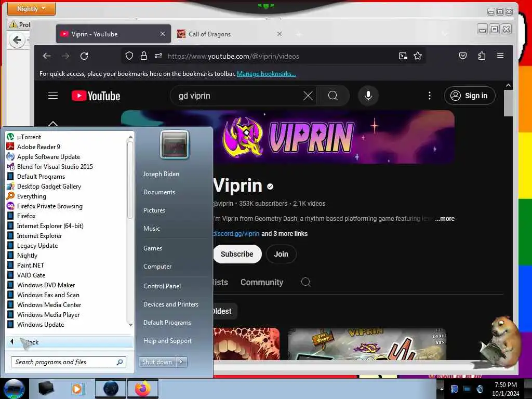
Task: Switch to the Call of Dragons tab
Action: (231, 34)
